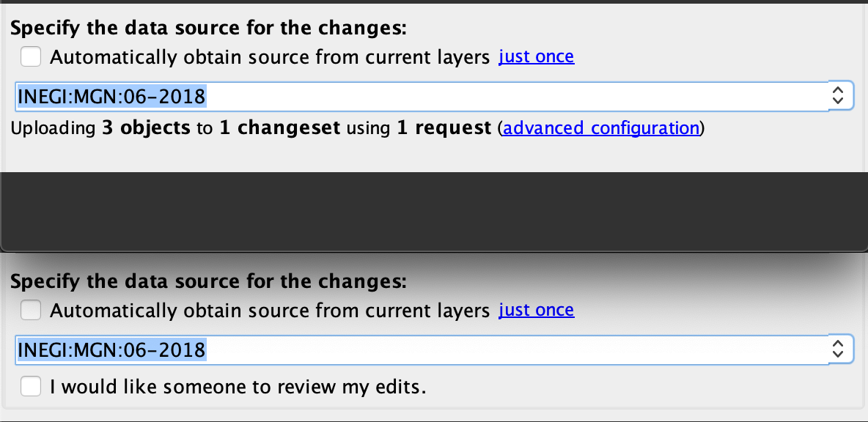Click the bold "1 request" text
The width and height of the screenshot is (868, 422).
point(444,128)
